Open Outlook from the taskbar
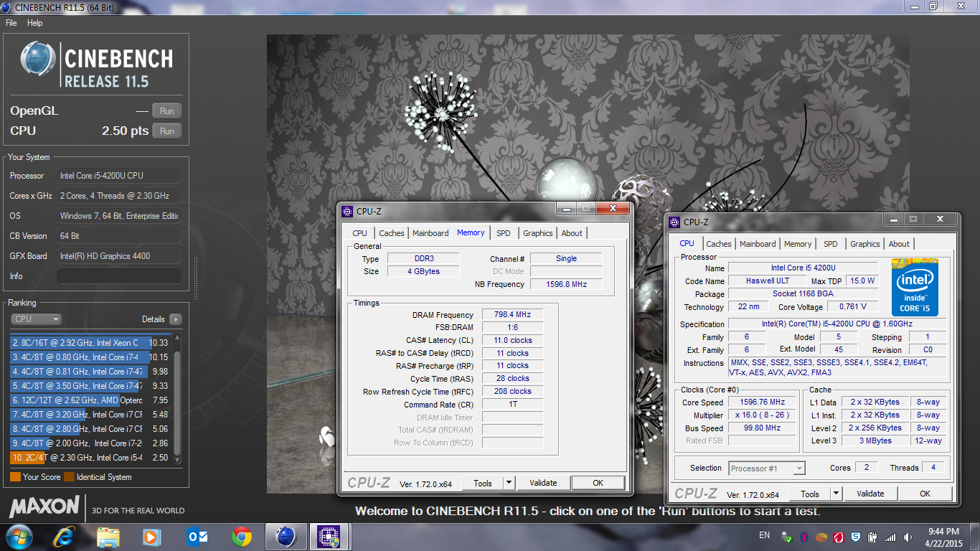This screenshot has width=980, height=551. [x=197, y=537]
